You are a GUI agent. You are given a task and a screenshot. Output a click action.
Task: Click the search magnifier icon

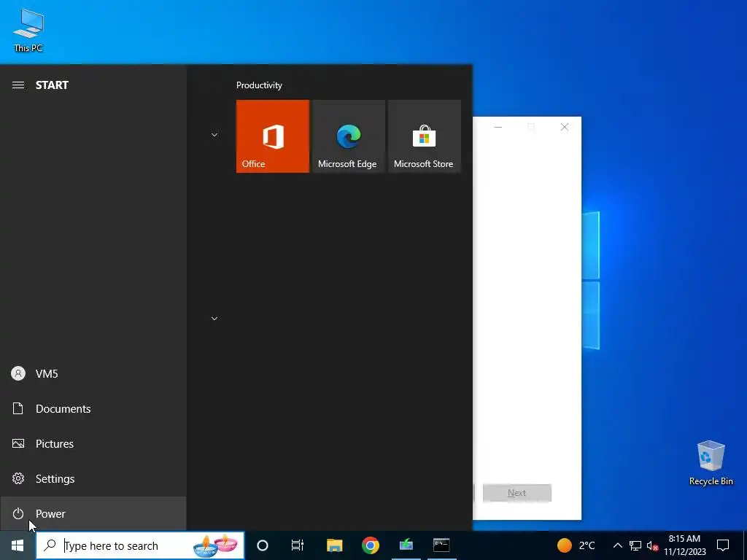pyautogui.click(x=50, y=545)
